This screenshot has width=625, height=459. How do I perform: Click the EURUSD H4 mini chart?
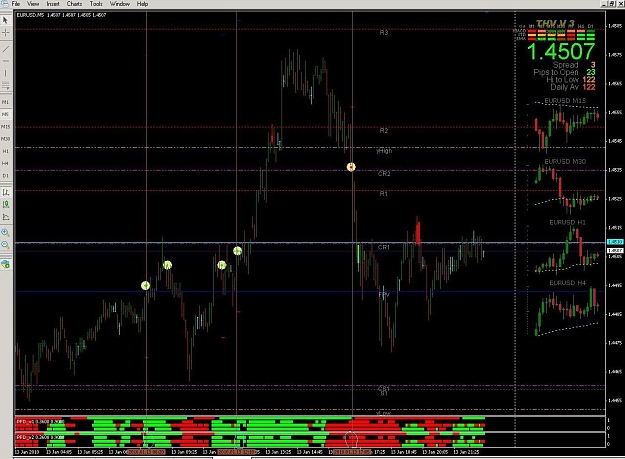tap(565, 308)
